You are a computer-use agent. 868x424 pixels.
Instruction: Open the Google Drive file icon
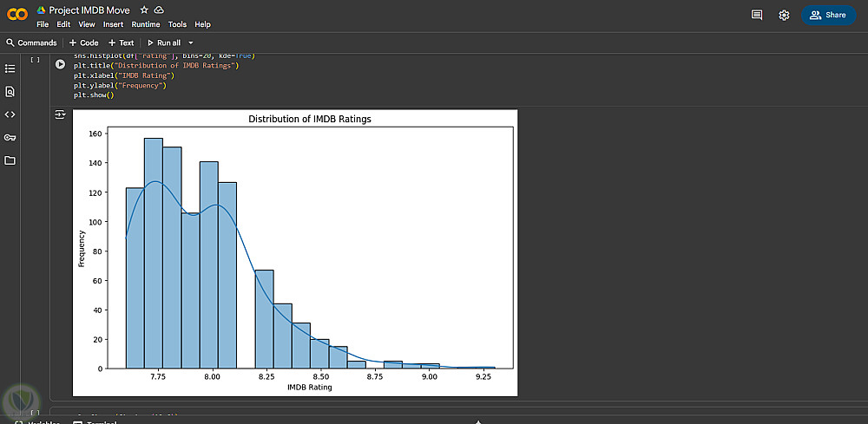click(x=41, y=10)
